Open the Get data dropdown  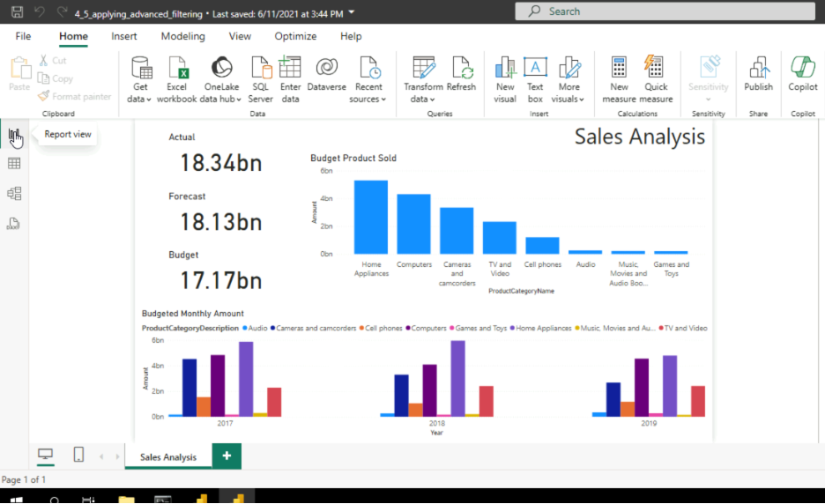[140, 79]
